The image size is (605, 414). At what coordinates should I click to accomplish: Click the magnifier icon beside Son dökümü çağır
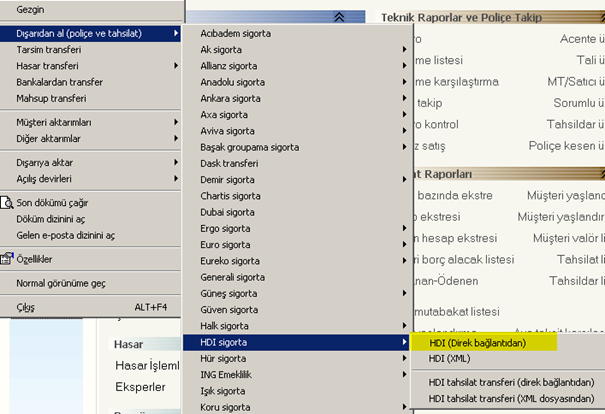click(x=7, y=202)
